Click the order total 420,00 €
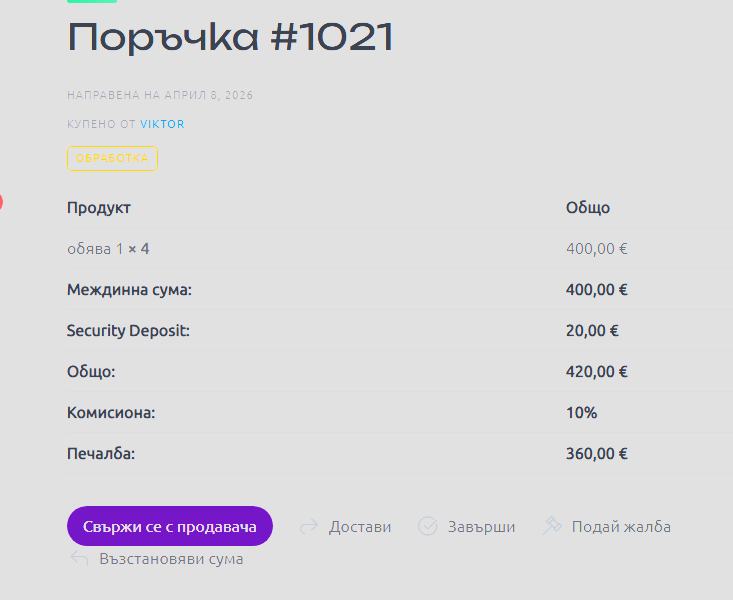Image resolution: width=733 pixels, height=600 pixels. (x=596, y=371)
